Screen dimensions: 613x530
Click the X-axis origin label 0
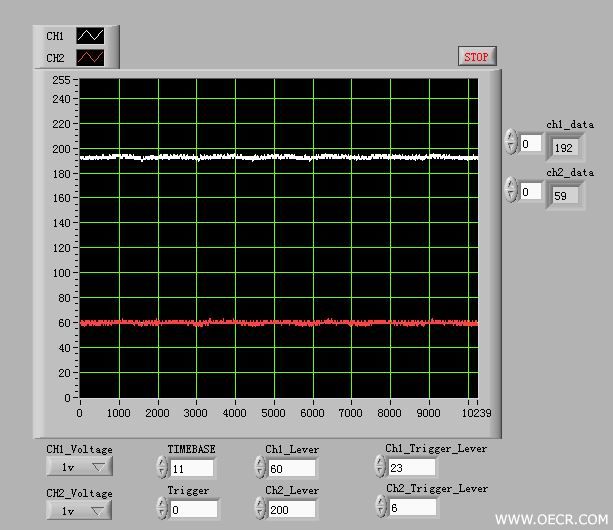click(x=79, y=413)
